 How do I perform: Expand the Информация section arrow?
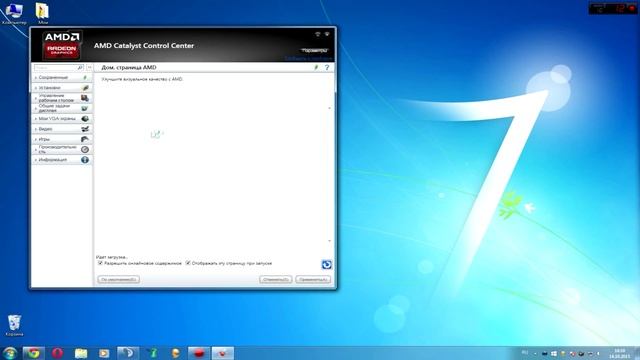(x=36, y=160)
